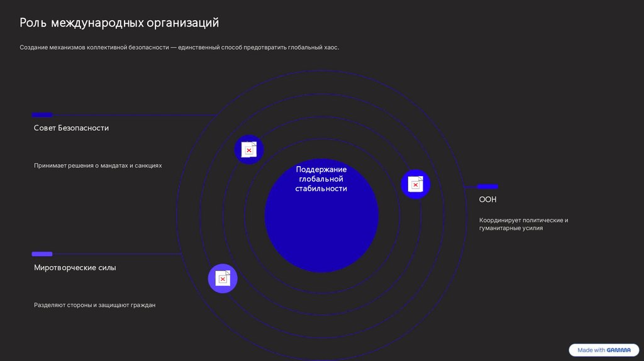Click the broken image icon near Миротворческие силы
This screenshot has width=644, height=361.
[223, 279]
